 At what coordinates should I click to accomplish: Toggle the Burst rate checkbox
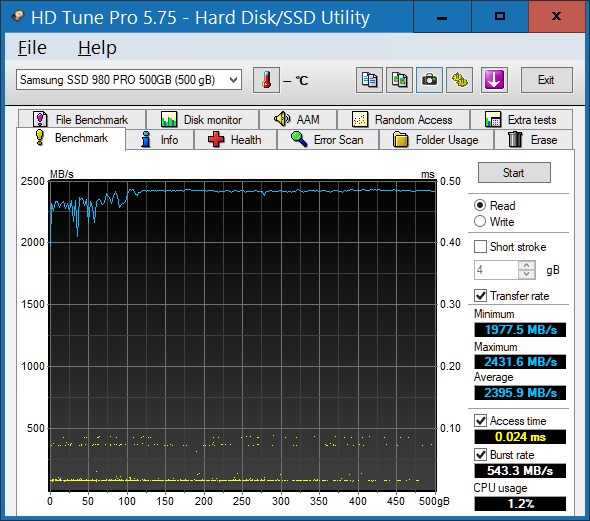(x=480, y=455)
